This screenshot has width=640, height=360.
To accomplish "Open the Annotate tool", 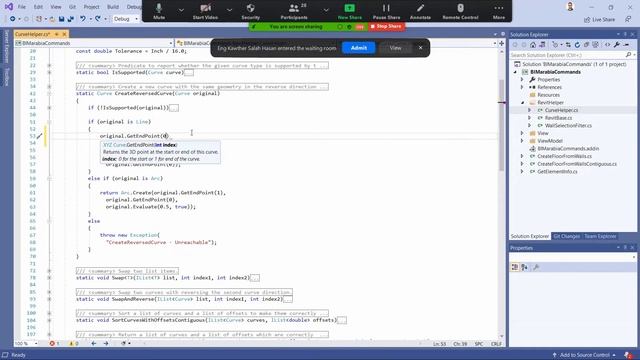I will pos(420,11).
